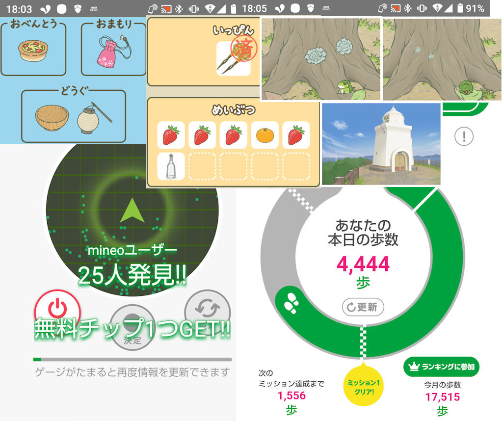Join ranking via ランキングに参加 button

[x=441, y=367]
